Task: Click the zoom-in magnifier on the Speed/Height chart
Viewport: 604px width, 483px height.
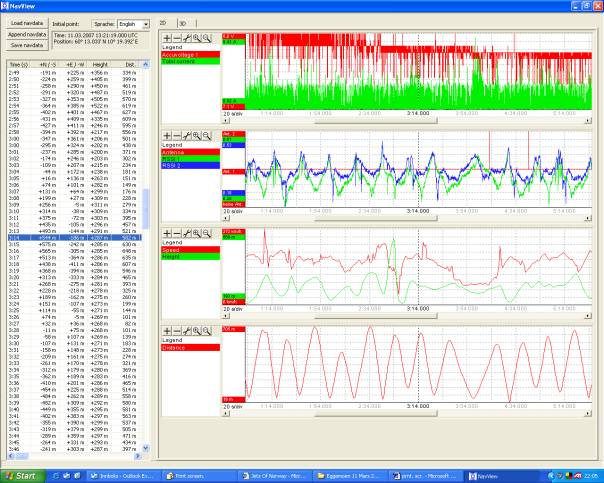Action: pos(197,233)
